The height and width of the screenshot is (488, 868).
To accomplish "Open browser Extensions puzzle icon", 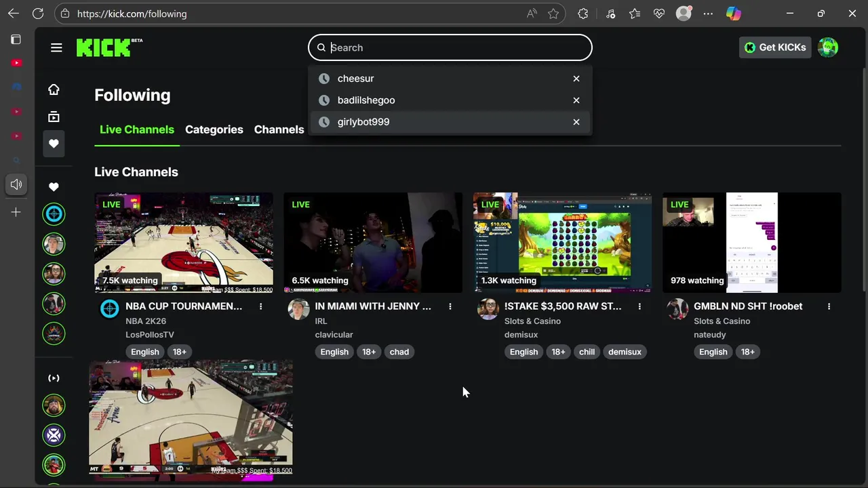I will (x=583, y=14).
